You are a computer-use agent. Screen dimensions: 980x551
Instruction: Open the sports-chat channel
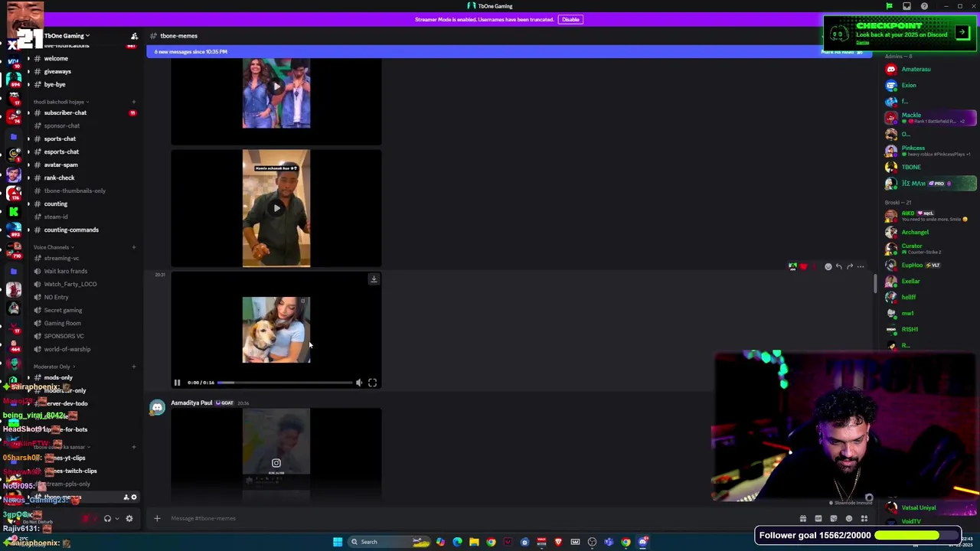point(60,139)
